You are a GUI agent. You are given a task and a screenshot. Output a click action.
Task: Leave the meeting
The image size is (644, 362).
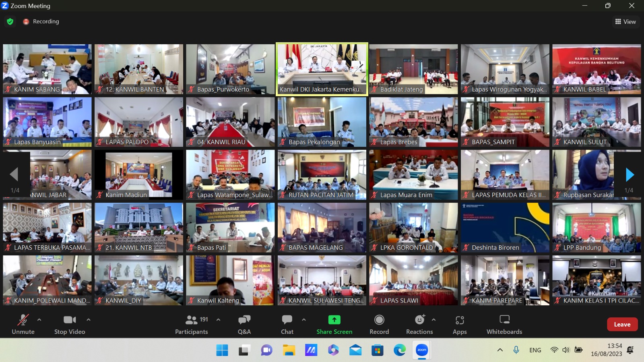[x=622, y=324]
